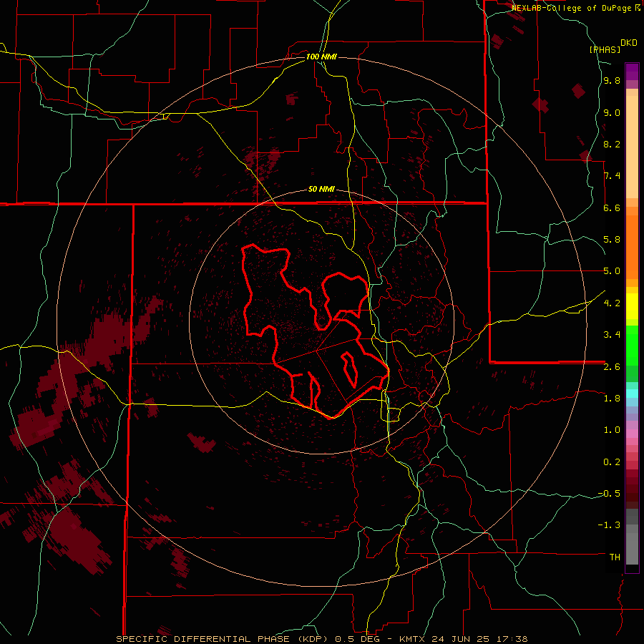Select the 9.8 scale value
Screen dimensions: 644x644
tap(612, 81)
